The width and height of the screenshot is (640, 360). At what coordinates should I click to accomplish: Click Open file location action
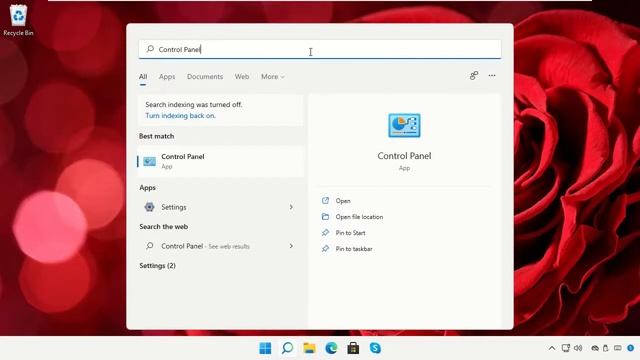pyautogui.click(x=359, y=217)
